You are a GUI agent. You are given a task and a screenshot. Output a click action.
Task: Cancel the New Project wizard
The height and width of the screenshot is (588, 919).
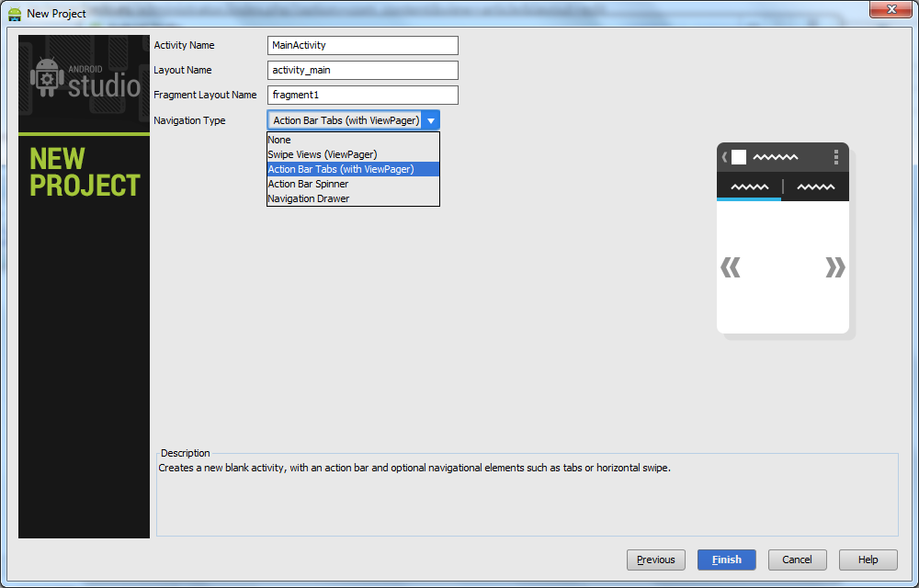[x=797, y=560]
